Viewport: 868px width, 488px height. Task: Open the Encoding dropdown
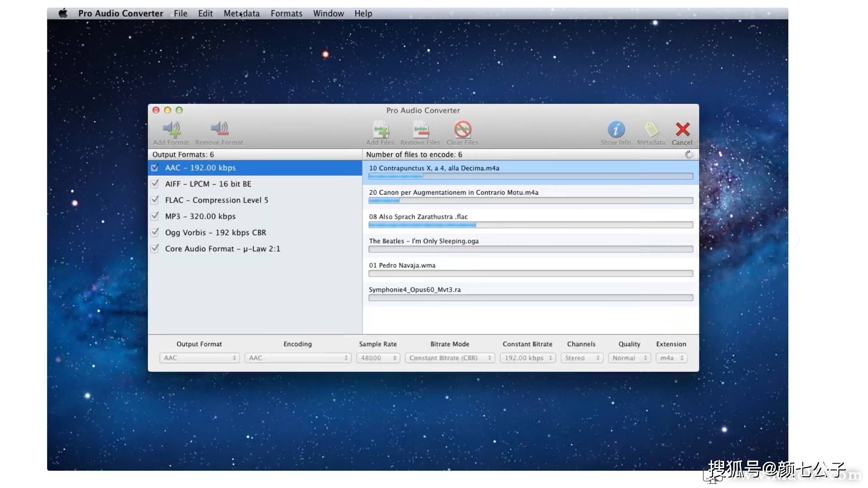point(297,358)
